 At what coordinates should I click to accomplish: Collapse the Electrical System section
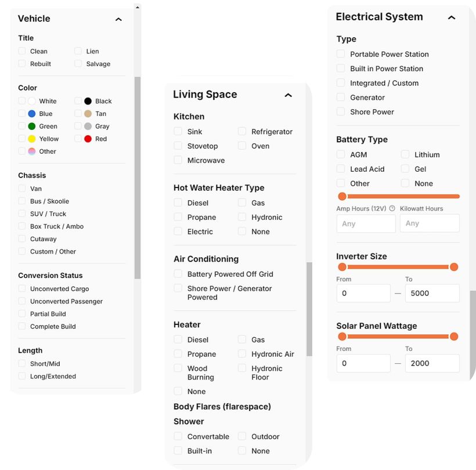click(x=452, y=18)
